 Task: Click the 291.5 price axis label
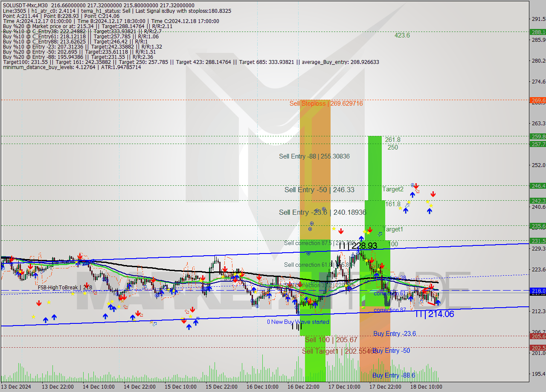[538, 19]
